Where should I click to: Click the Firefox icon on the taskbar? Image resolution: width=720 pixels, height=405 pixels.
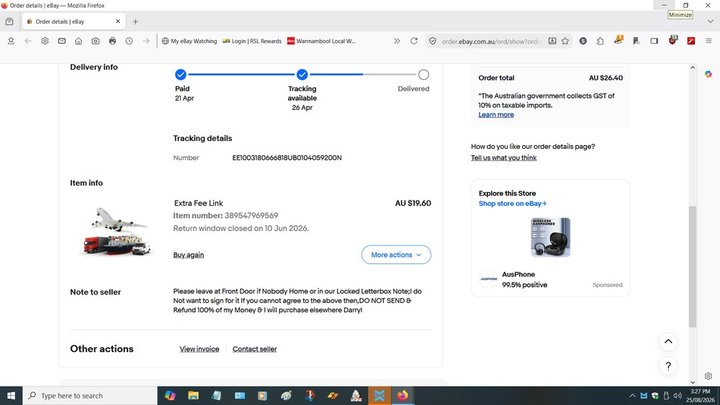pos(403,395)
